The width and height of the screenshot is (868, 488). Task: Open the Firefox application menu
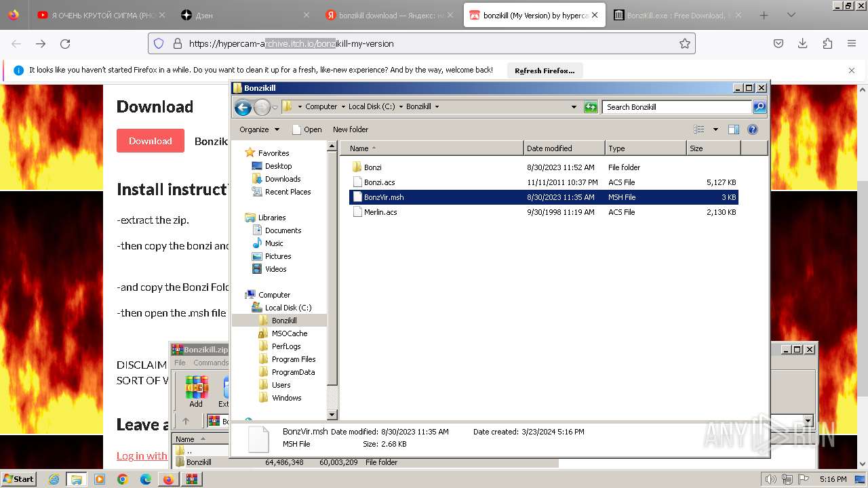click(x=852, y=43)
